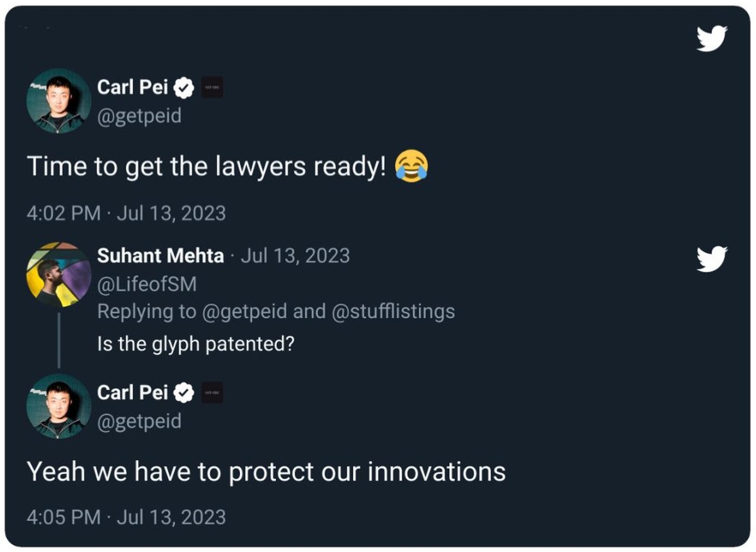The width and height of the screenshot is (756, 552).
Task: Click the Jul 13, 2023 date beside Suhant Mehta
Action: tap(295, 256)
